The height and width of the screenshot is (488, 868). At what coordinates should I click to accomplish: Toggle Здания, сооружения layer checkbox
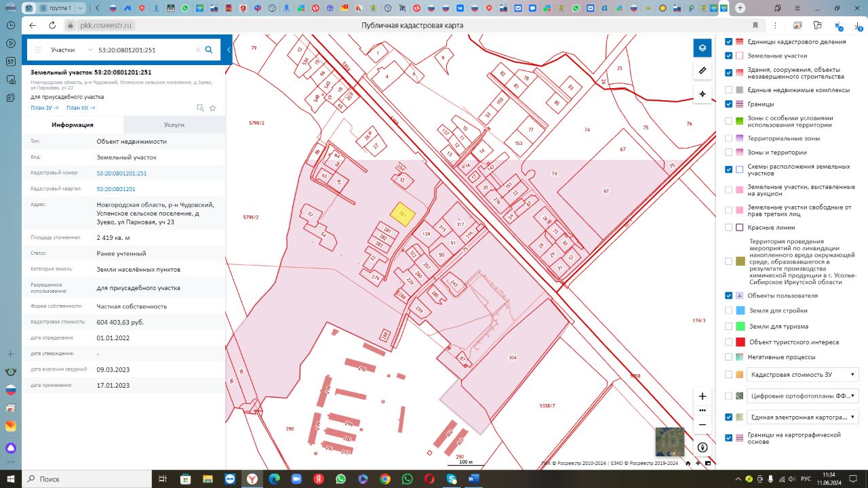point(728,73)
